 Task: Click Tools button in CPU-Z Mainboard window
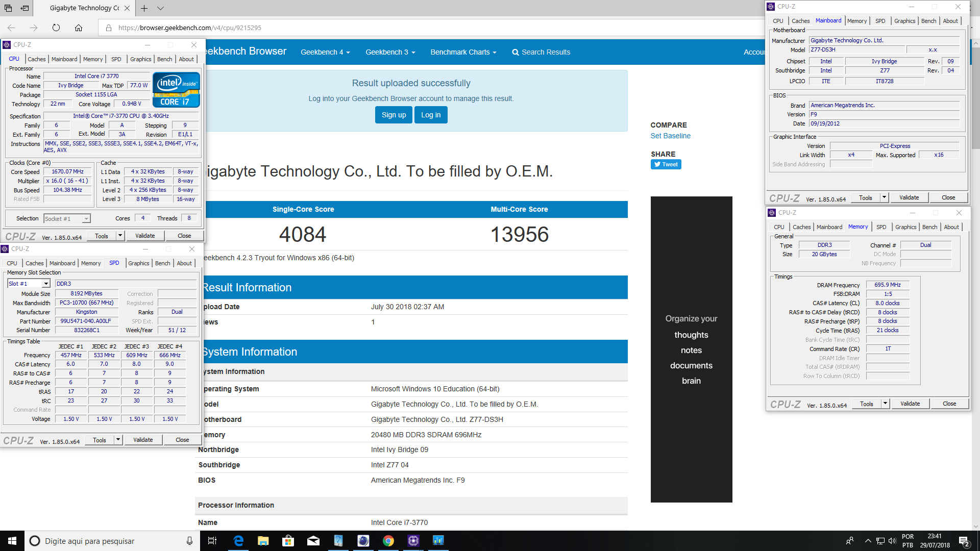pos(866,197)
